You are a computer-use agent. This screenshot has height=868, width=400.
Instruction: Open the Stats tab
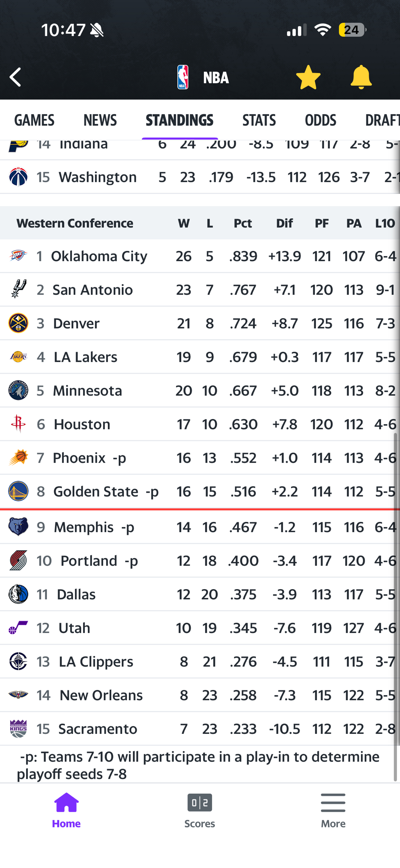click(x=259, y=120)
